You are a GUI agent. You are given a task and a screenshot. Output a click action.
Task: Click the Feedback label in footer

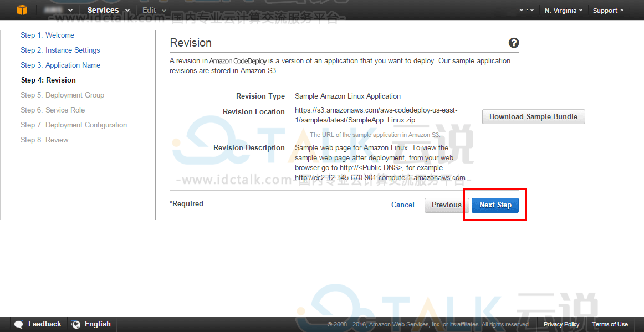pos(44,324)
